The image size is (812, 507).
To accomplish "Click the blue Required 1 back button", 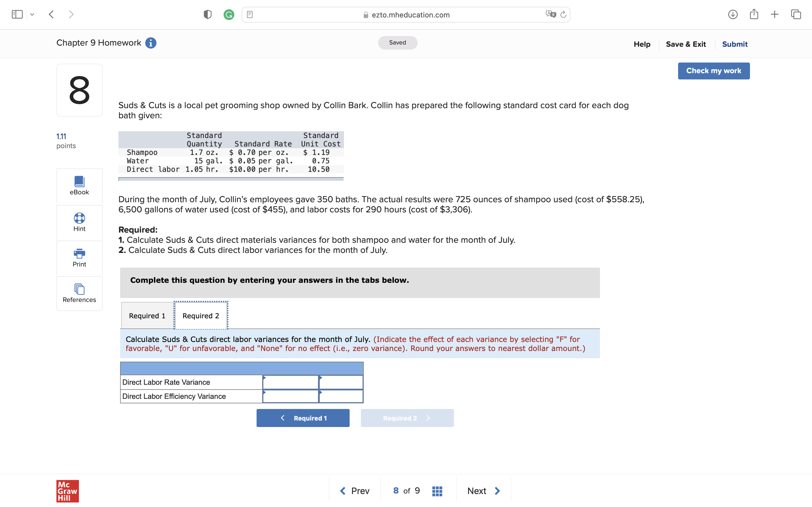I will (x=303, y=418).
